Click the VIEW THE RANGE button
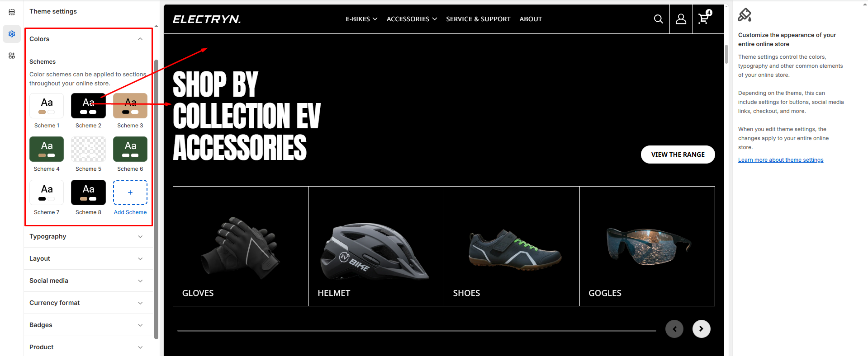 (x=678, y=155)
